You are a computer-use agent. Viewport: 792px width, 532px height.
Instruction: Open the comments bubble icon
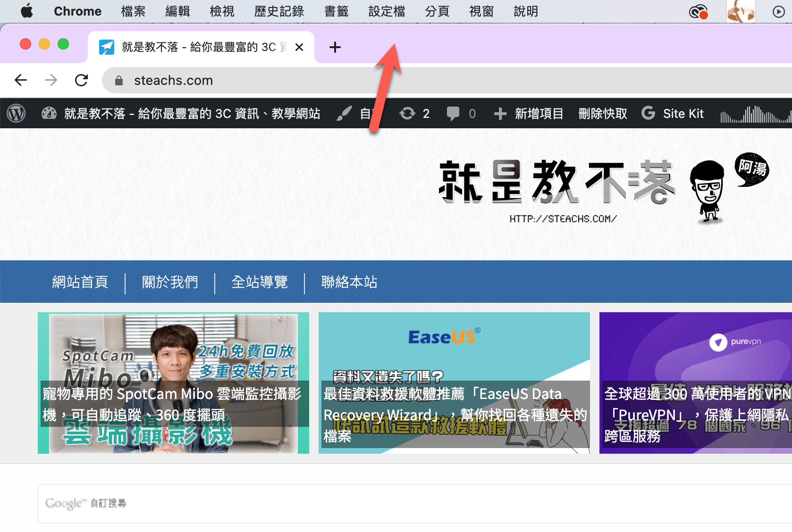point(453,114)
